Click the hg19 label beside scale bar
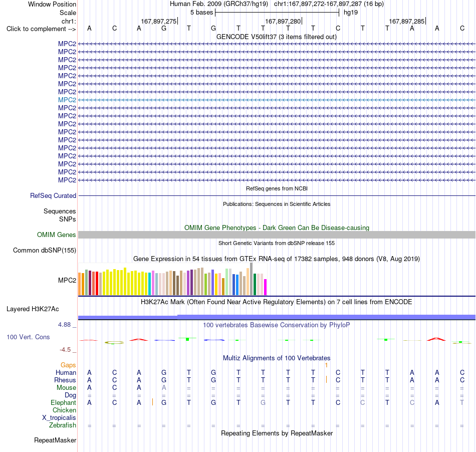This screenshot has width=476, height=452. (x=351, y=13)
